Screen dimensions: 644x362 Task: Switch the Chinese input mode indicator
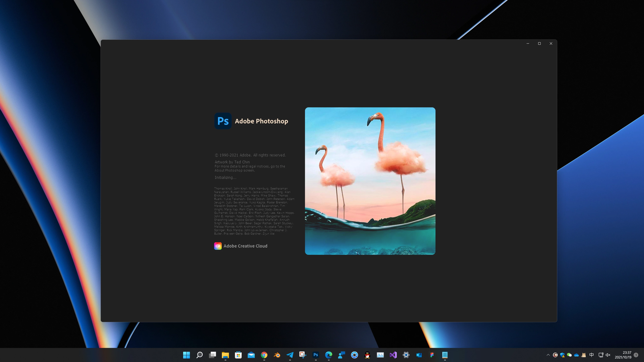[x=592, y=355]
